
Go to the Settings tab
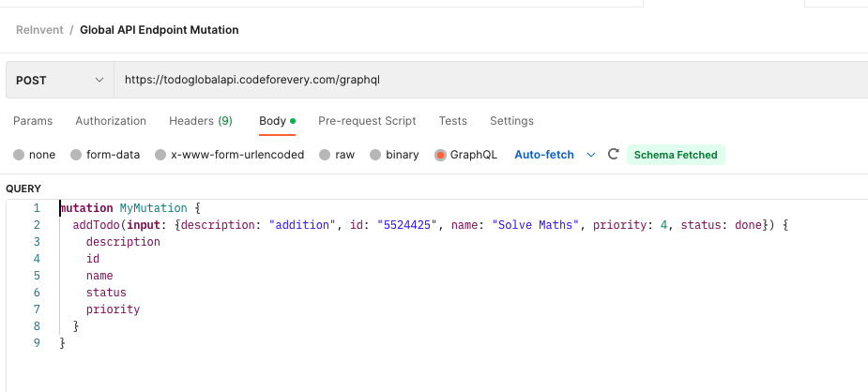pyautogui.click(x=511, y=121)
